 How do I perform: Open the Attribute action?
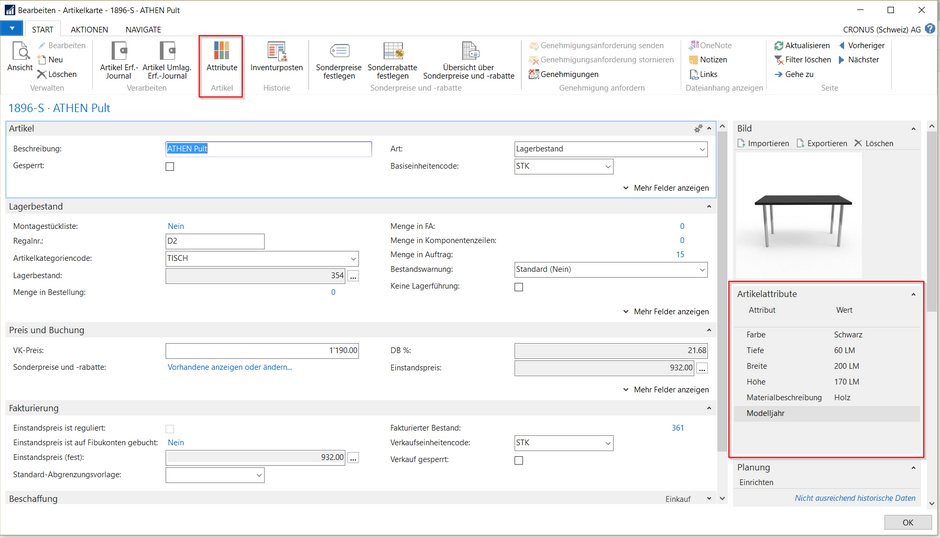tap(222, 56)
